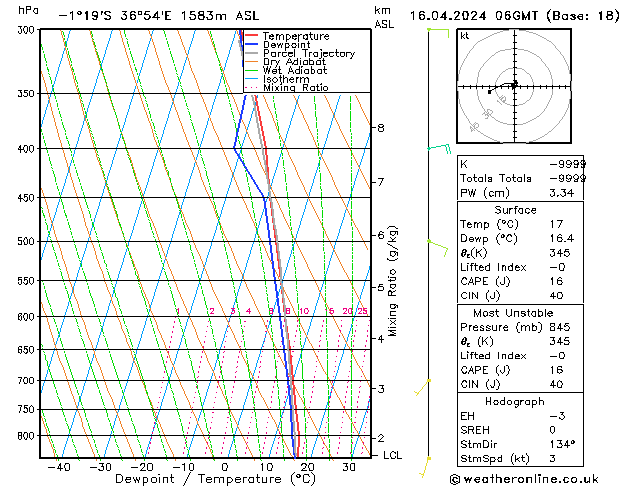This screenshot has height=486, width=629.
Task: Click the LCL marker on the altitude axis
Action: [x=393, y=455]
